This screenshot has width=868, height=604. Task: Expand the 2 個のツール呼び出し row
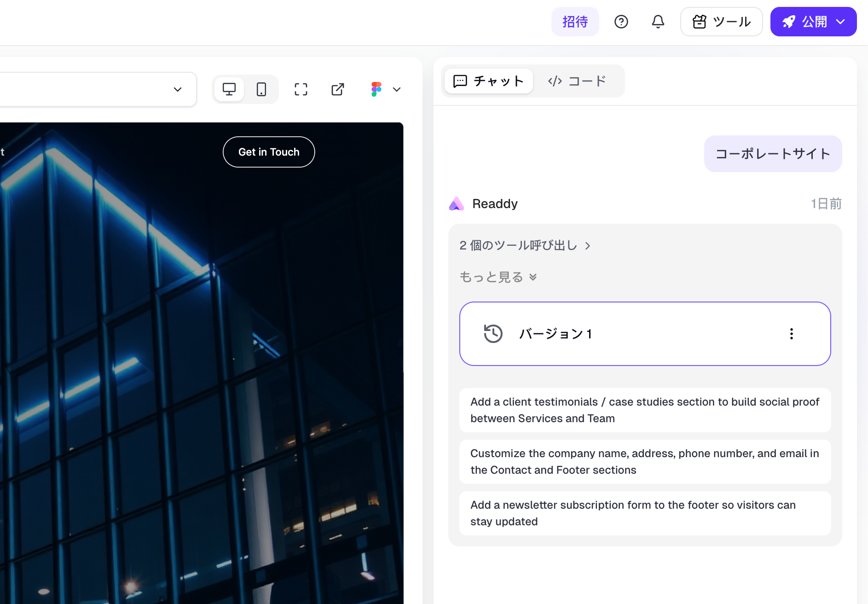tap(525, 245)
